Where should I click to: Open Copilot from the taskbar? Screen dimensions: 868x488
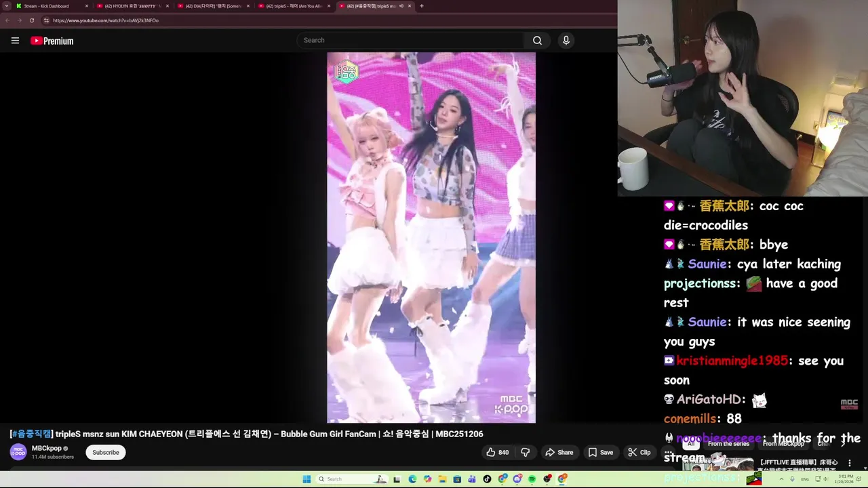pos(427,479)
